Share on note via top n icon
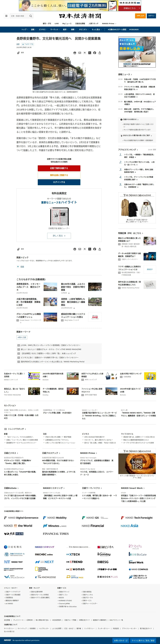160x644 pixels. tap(85, 53)
